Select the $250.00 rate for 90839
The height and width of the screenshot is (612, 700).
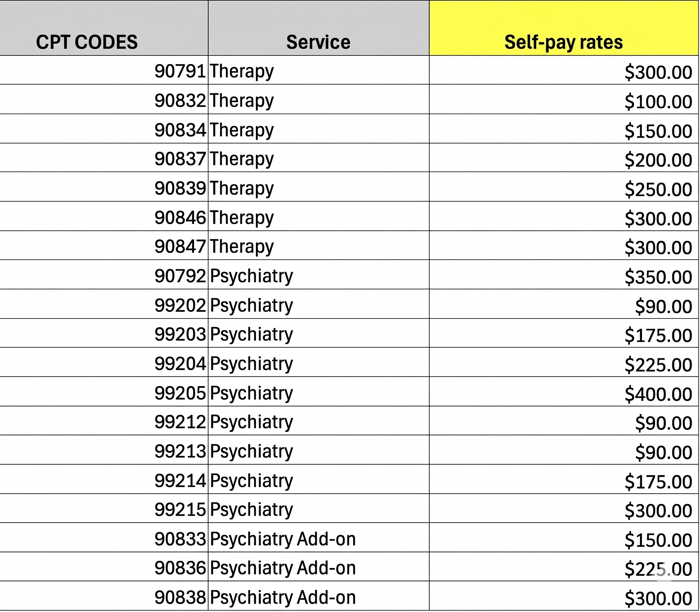pyautogui.click(x=564, y=187)
